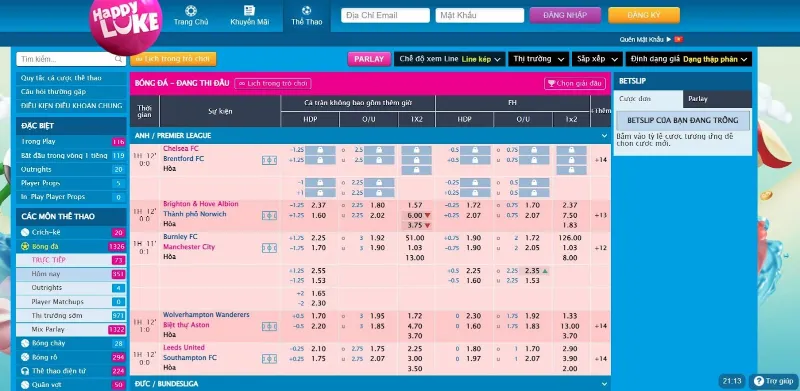Screen dimensions: 800x391
Task: Click the ĐĂNG KÝ register button
Action: pos(644,15)
